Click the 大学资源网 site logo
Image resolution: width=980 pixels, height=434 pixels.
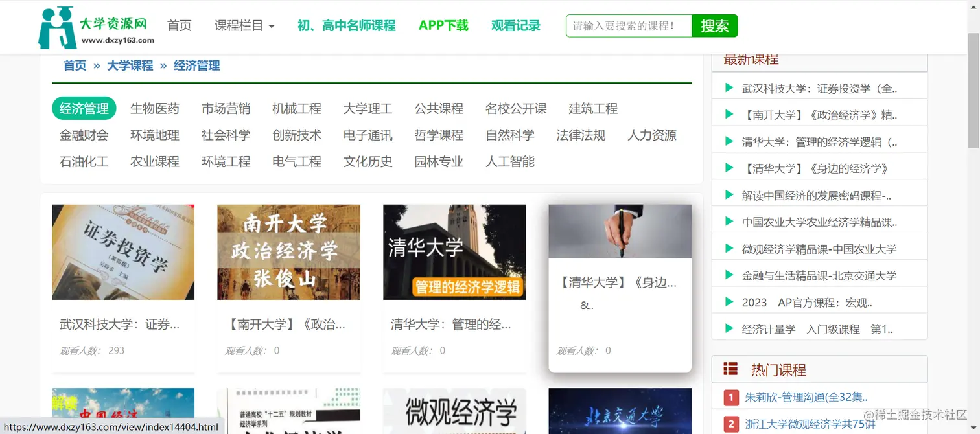coord(97,27)
